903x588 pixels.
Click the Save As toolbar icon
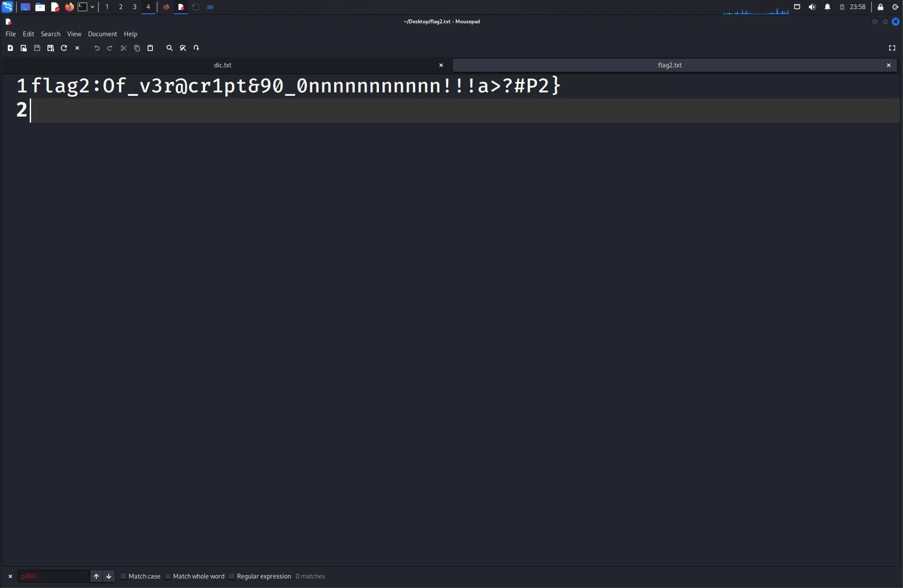[51, 48]
